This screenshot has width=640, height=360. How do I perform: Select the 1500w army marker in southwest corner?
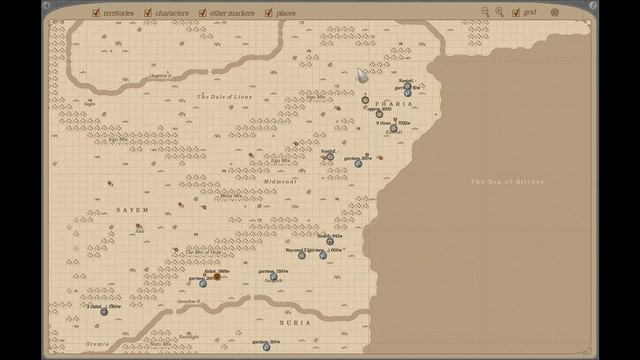104,312
